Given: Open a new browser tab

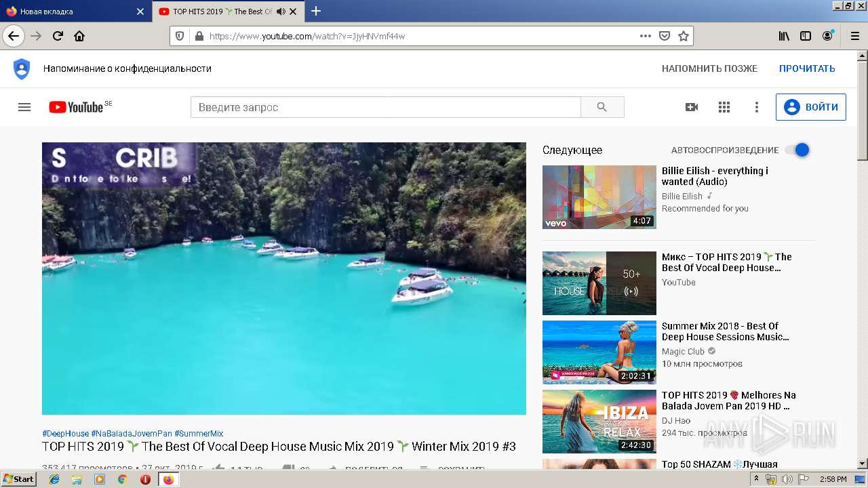Looking at the screenshot, I should pos(315,11).
